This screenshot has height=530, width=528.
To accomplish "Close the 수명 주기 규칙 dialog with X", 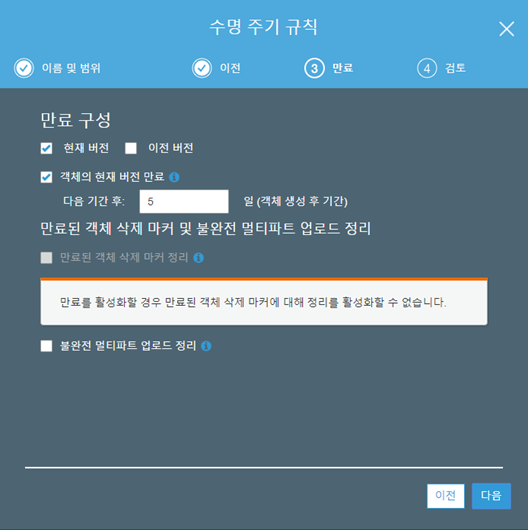I will (507, 29).
